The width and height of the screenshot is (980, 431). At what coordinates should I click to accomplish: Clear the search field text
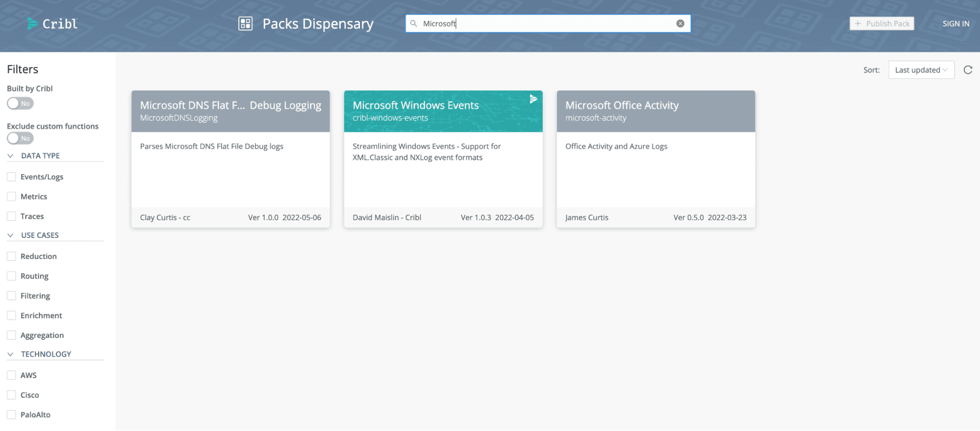tap(680, 24)
